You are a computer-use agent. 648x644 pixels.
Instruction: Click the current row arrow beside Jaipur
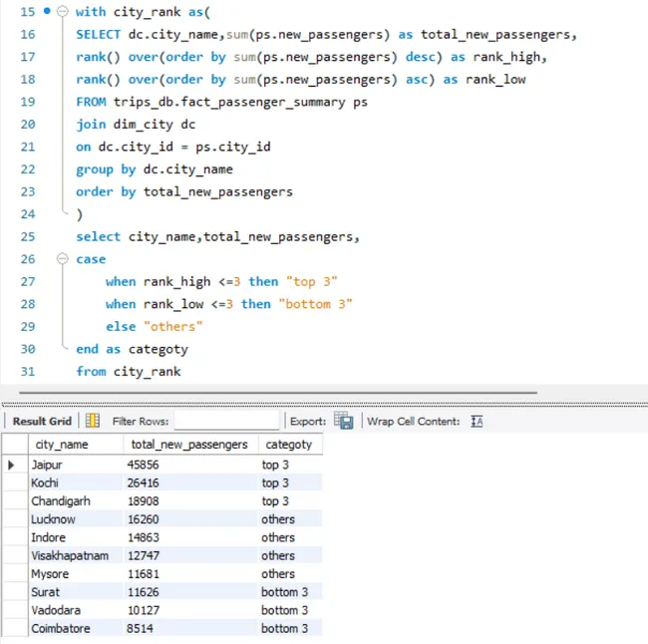click(12, 465)
